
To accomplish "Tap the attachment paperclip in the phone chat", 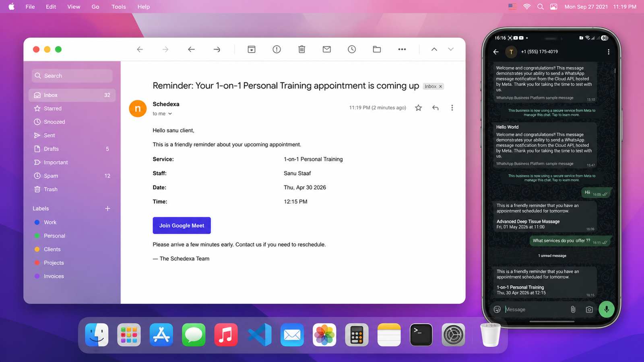I will click(x=573, y=309).
